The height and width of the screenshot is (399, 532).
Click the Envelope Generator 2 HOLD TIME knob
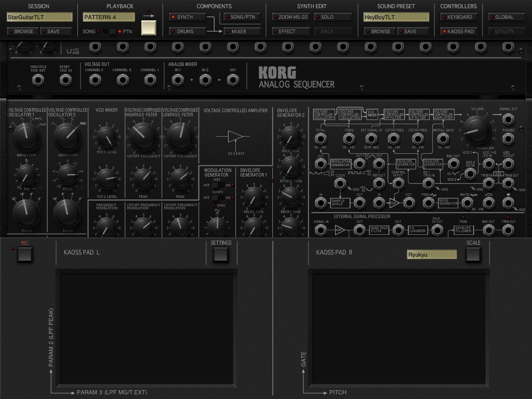coord(290,137)
